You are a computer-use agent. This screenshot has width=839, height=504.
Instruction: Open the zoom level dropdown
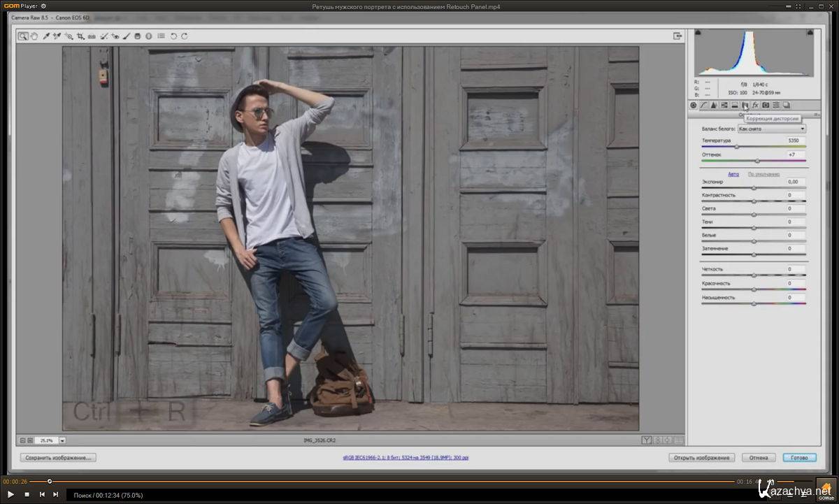tap(62, 440)
